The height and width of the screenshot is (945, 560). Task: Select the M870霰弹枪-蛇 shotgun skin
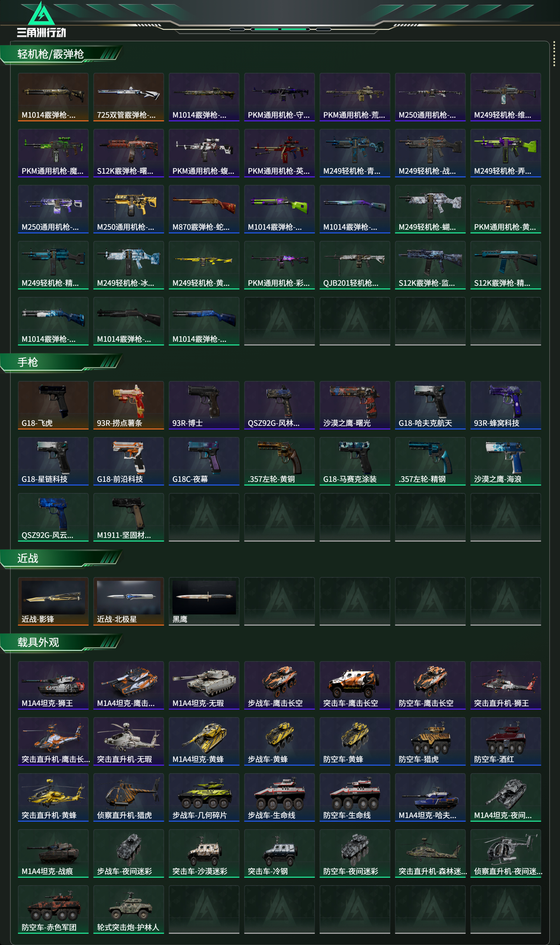[x=204, y=209]
